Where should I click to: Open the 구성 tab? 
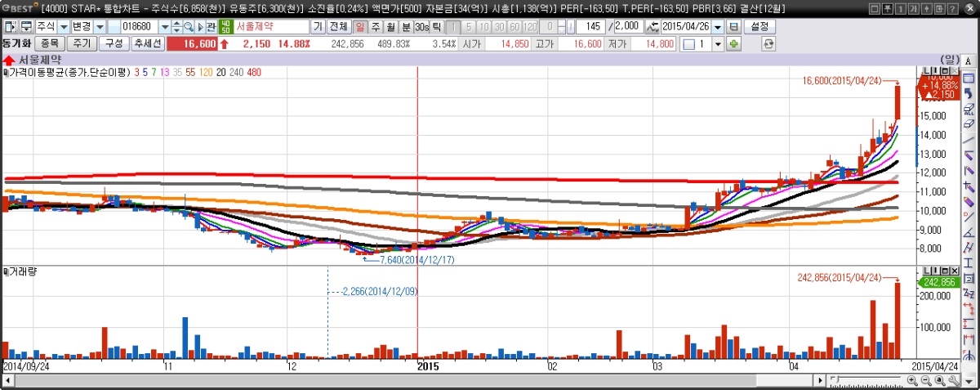pyautogui.click(x=114, y=43)
